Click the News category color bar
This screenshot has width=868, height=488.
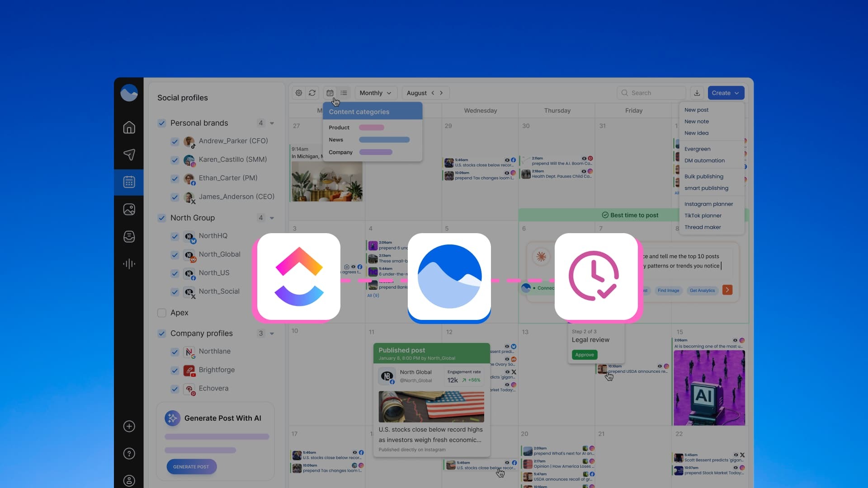pos(384,140)
